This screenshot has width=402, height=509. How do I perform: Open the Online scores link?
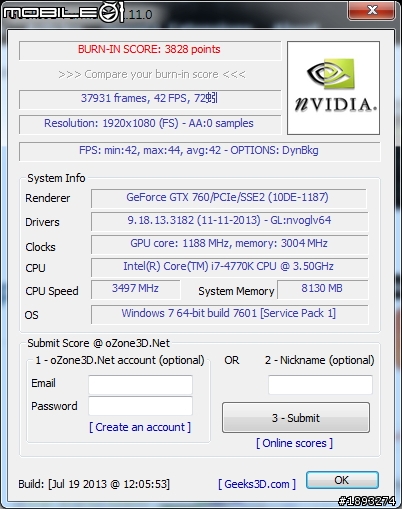click(x=294, y=443)
